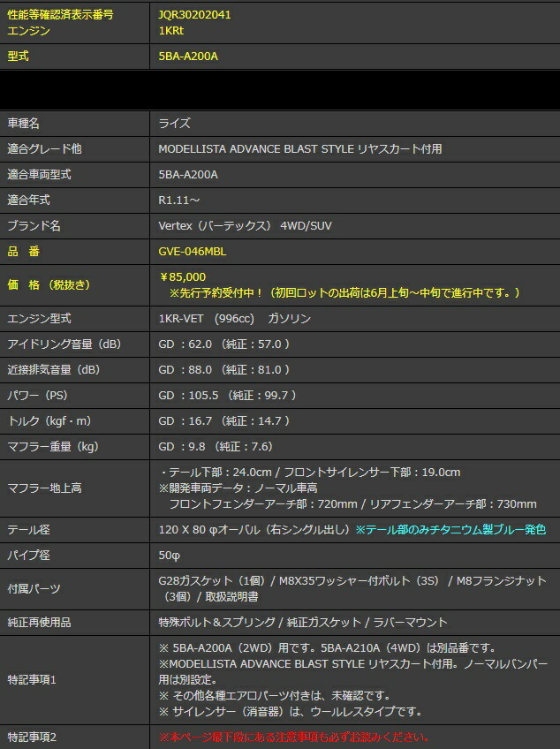Viewport: 560px width, 749px height.
Task: Select the car name ライズ
Action: pyautogui.click(x=174, y=124)
